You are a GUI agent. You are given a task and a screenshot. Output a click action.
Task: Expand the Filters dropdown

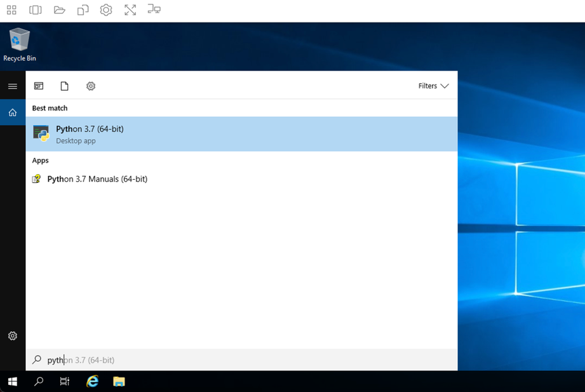[433, 86]
